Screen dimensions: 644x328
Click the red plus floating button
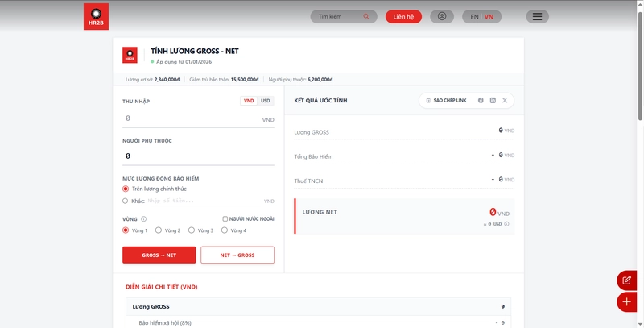pyautogui.click(x=626, y=302)
